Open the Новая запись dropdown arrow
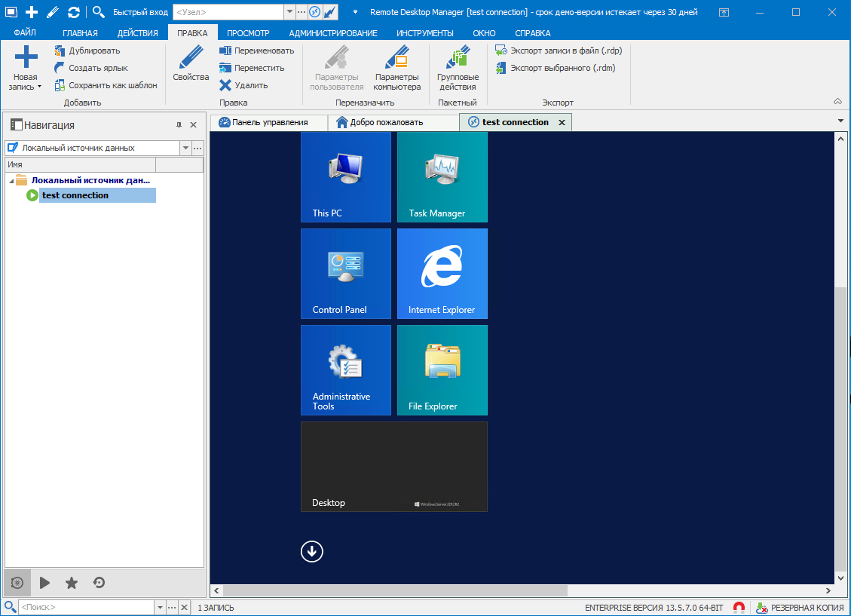 pos(39,87)
